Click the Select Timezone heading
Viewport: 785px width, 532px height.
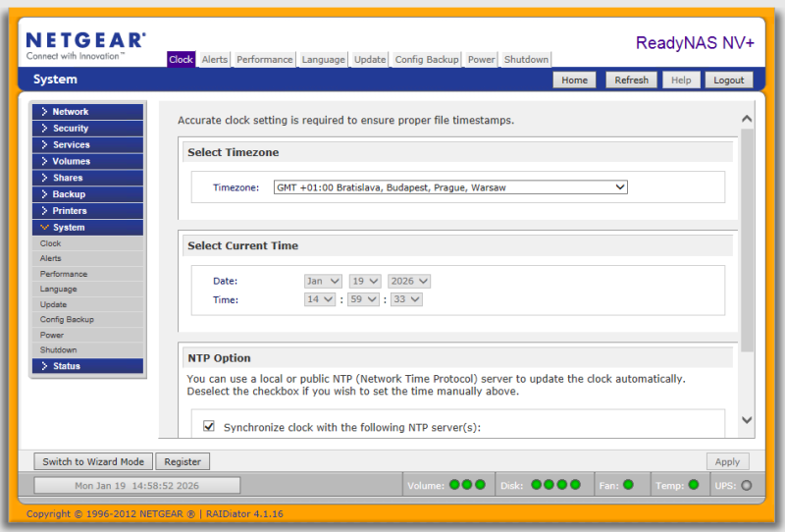click(x=234, y=152)
